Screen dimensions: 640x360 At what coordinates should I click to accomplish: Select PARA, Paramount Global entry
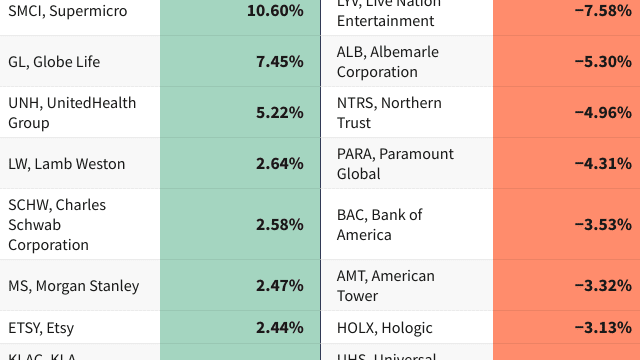395,164
